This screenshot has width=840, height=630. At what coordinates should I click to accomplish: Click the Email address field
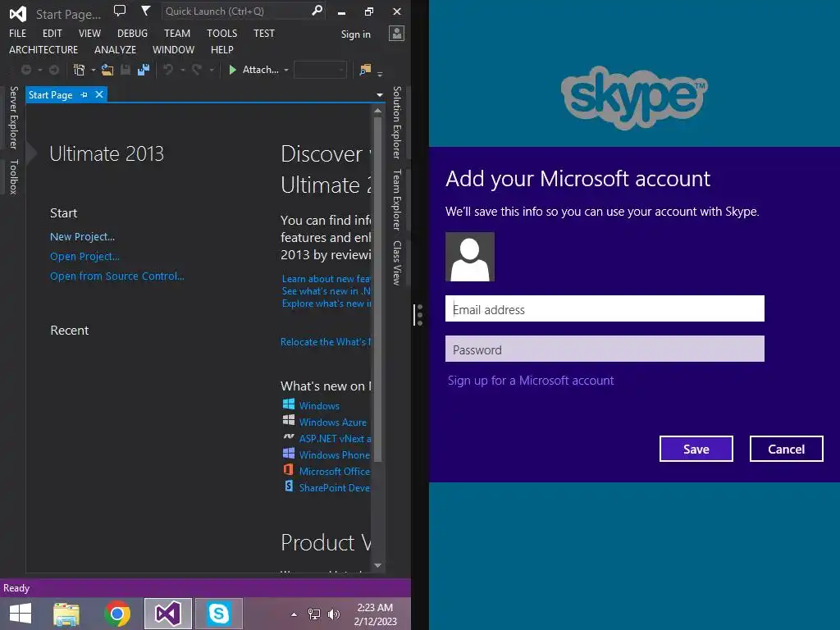pyautogui.click(x=605, y=308)
